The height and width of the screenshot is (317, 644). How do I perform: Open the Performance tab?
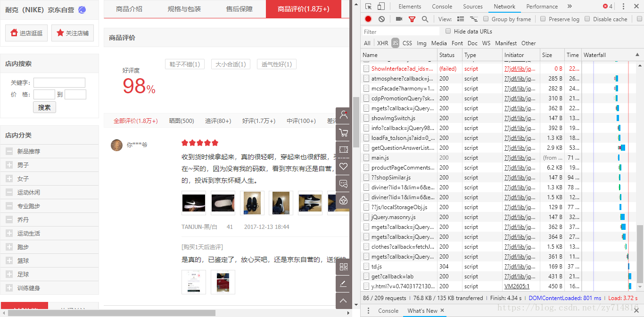(542, 7)
